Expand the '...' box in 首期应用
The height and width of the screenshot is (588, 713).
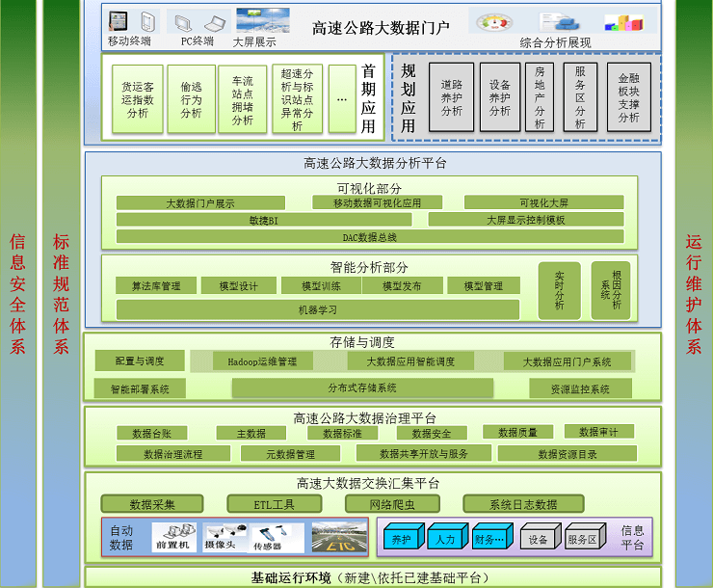pyautogui.click(x=342, y=98)
